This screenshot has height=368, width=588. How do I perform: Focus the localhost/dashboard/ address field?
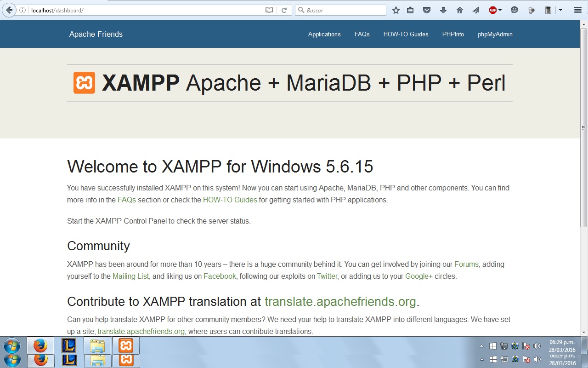coord(145,10)
